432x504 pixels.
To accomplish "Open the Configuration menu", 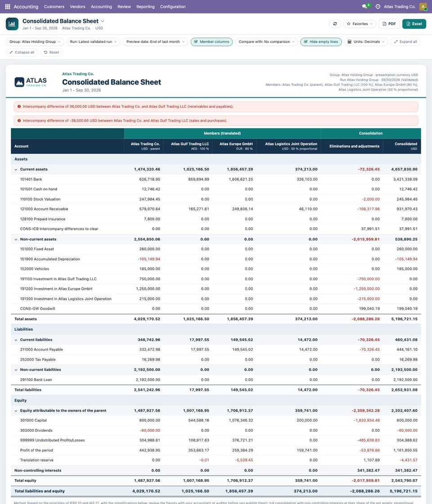I will pyautogui.click(x=173, y=6).
